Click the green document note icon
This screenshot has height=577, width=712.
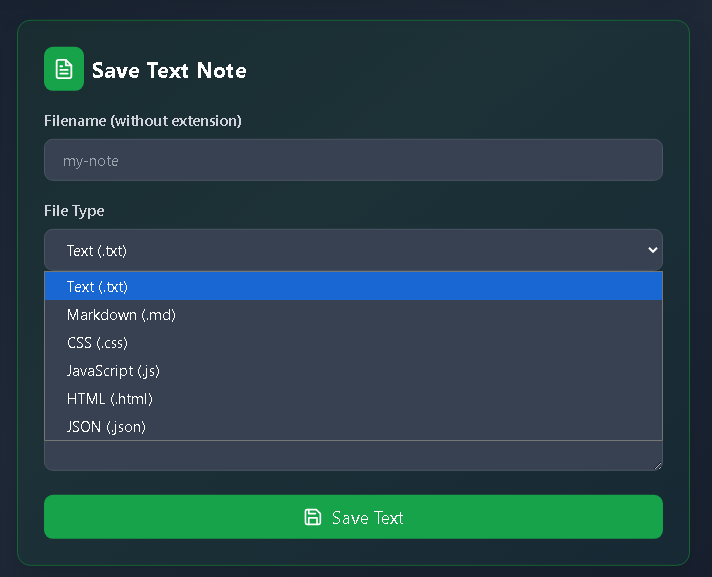pos(64,69)
